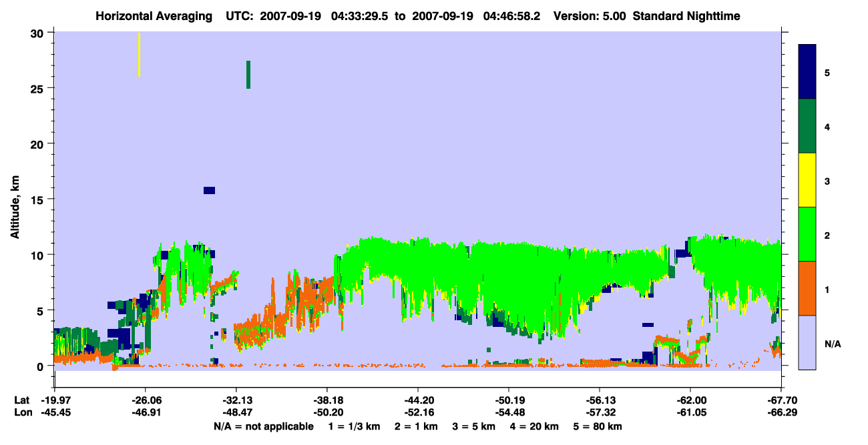868x445 pixels.
Task: Click longitude value '-48.47'
Action: (236, 413)
